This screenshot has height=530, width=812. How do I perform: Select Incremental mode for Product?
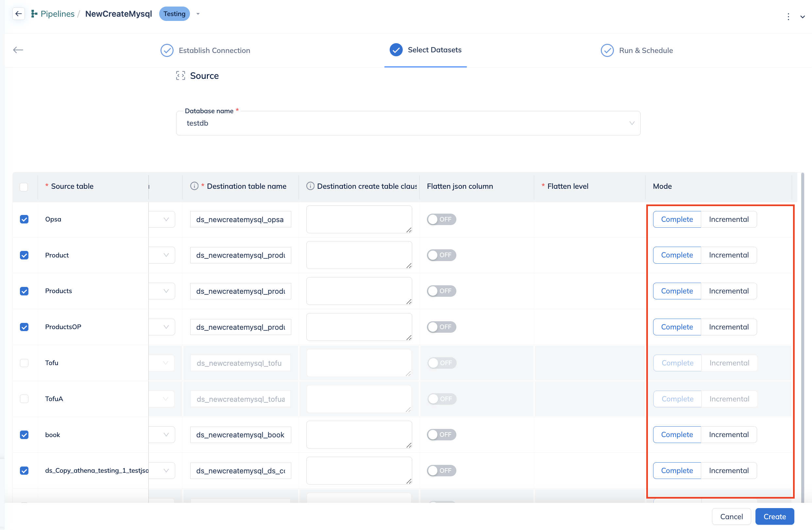click(729, 255)
